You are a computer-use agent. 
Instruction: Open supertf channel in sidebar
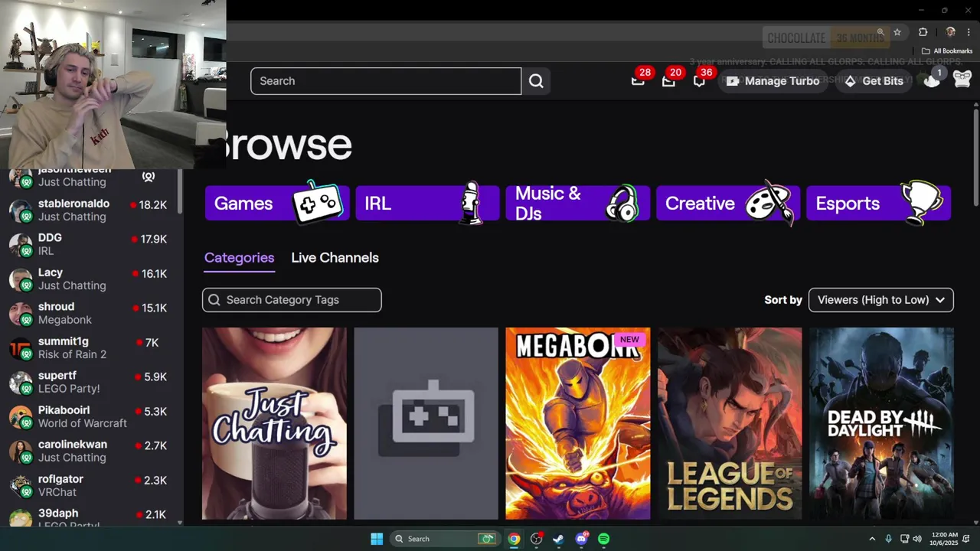click(90, 382)
